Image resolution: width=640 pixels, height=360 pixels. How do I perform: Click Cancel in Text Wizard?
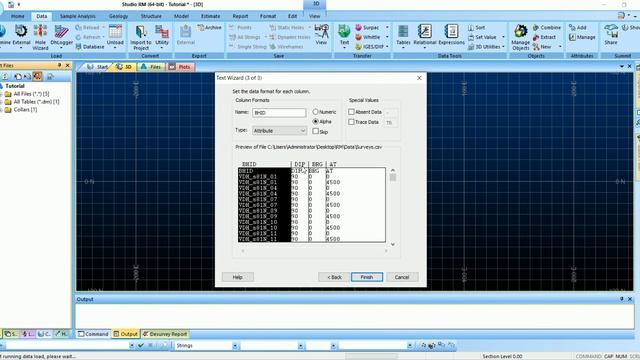tap(402, 277)
